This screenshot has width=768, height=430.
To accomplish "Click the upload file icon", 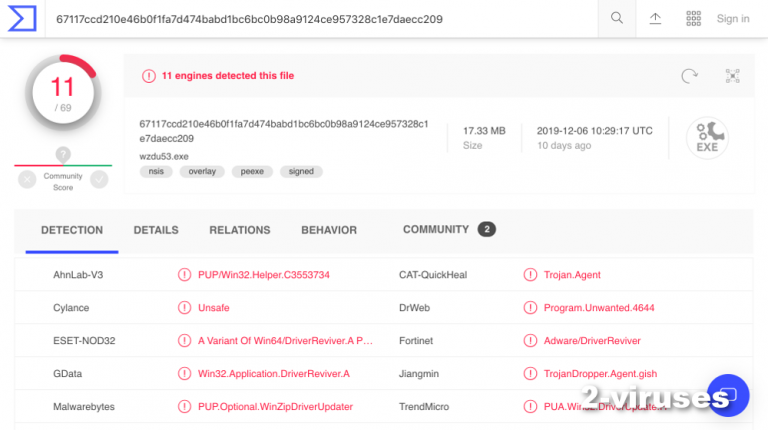I will tap(655, 19).
